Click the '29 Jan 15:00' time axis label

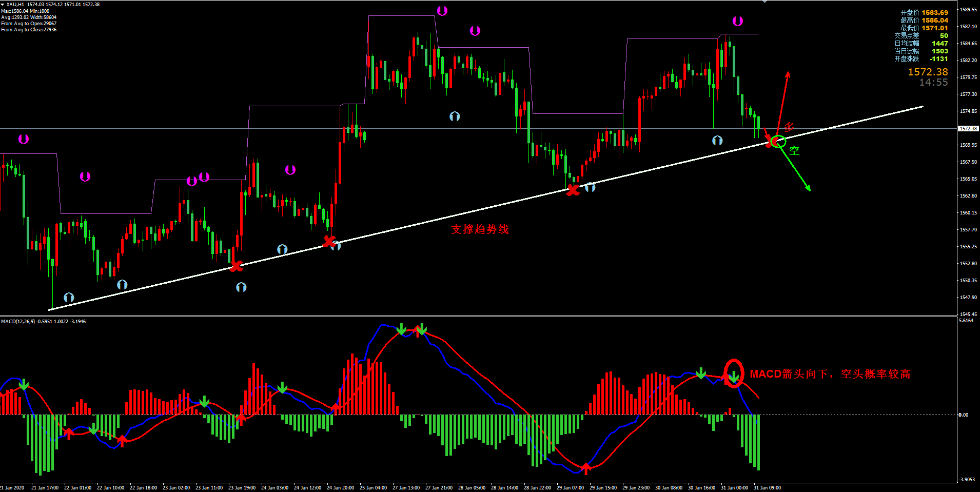click(603, 488)
